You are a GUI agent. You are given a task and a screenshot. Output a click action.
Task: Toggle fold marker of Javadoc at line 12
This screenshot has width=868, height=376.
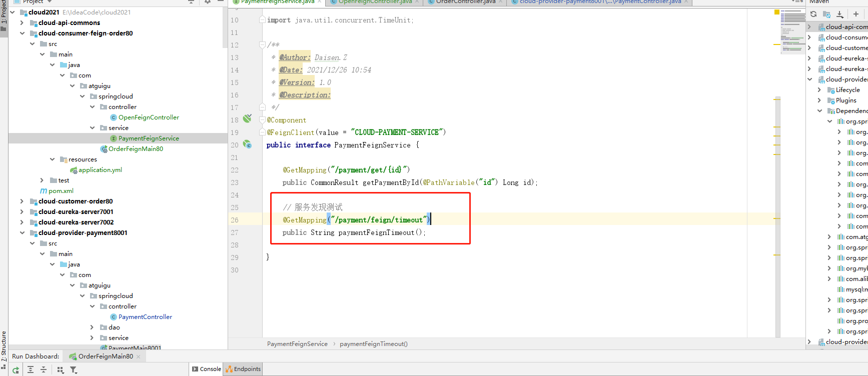click(262, 45)
